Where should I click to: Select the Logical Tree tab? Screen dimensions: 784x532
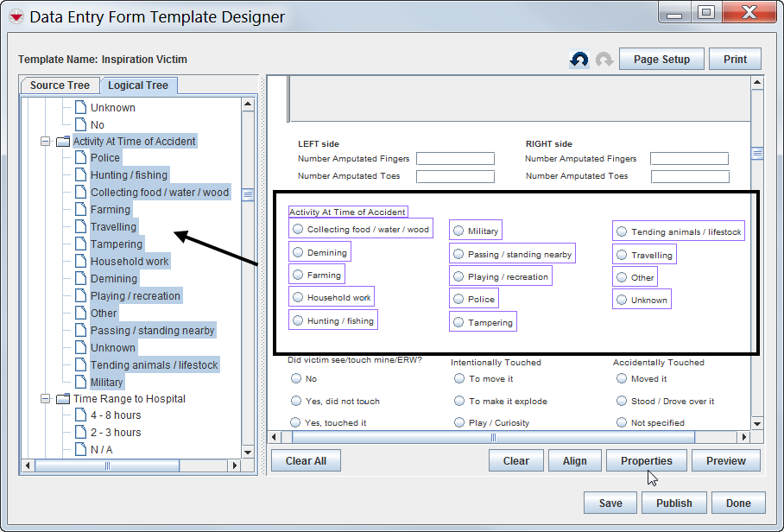click(x=138, y=85)
